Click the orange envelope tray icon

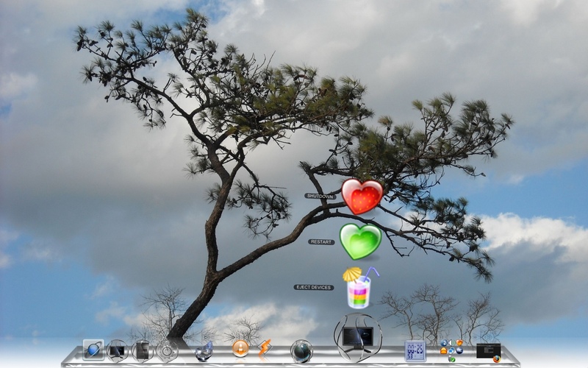tap(444, 351)
